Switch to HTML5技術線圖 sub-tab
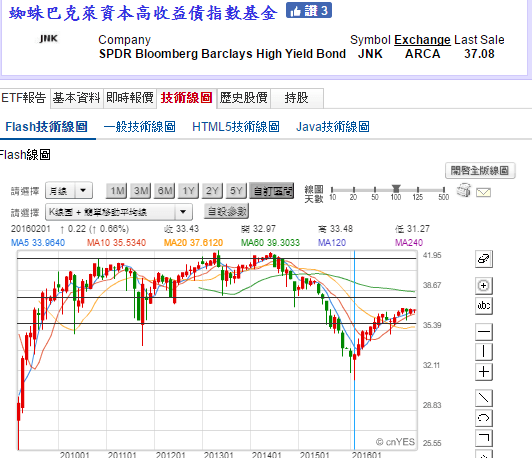Screen dimensions: 532x458 [236, 127]
